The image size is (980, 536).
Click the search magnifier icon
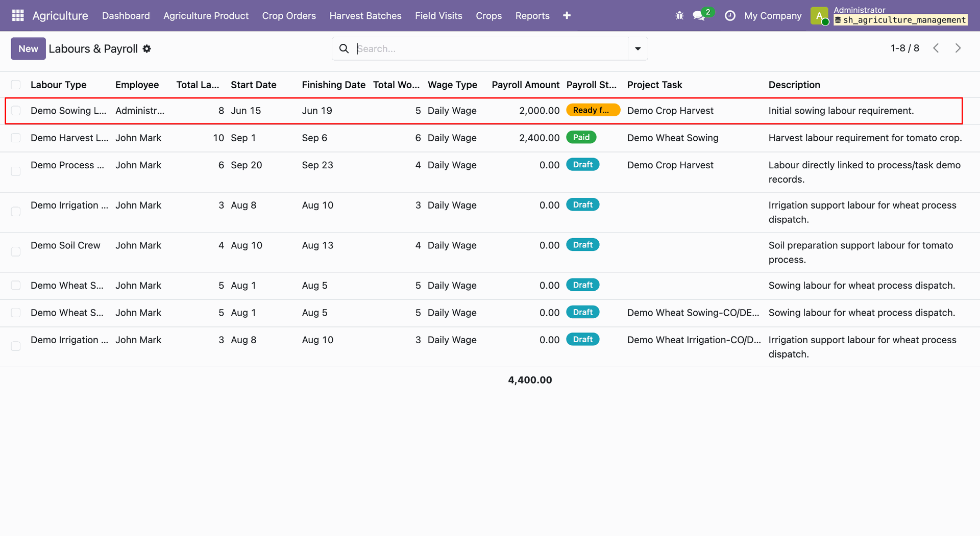point(344,48)
